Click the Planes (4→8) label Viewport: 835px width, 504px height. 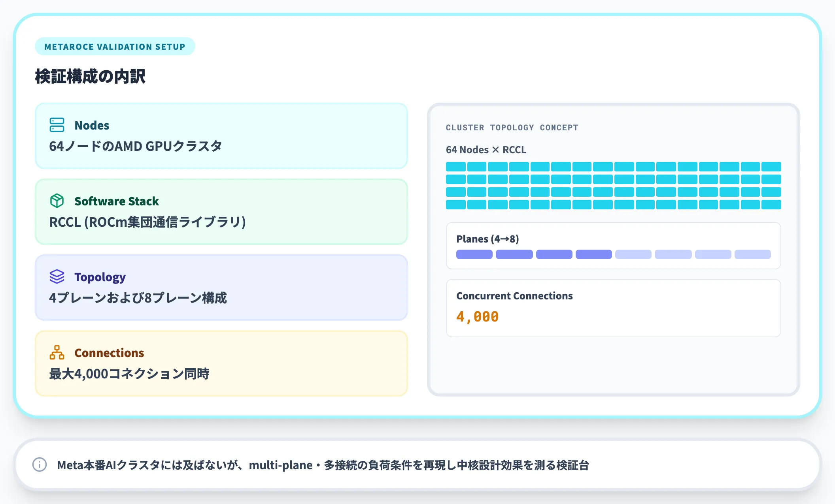[x=487, y=239]
